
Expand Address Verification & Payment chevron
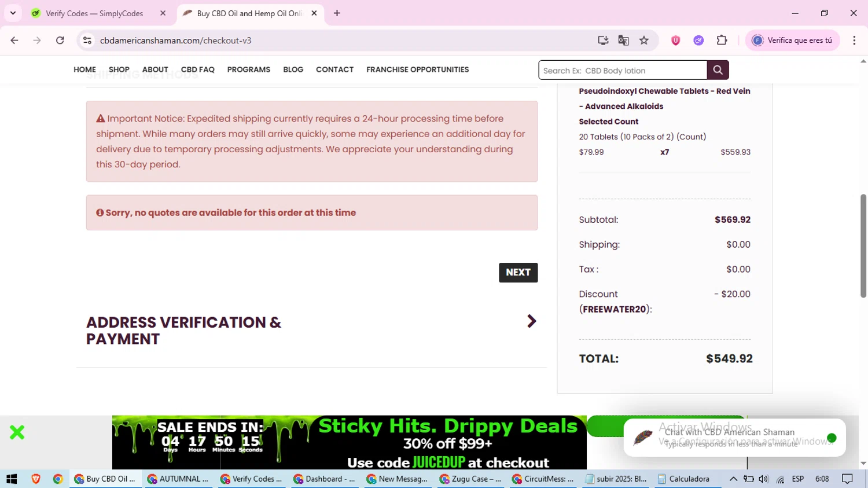(x=531, y=321)
